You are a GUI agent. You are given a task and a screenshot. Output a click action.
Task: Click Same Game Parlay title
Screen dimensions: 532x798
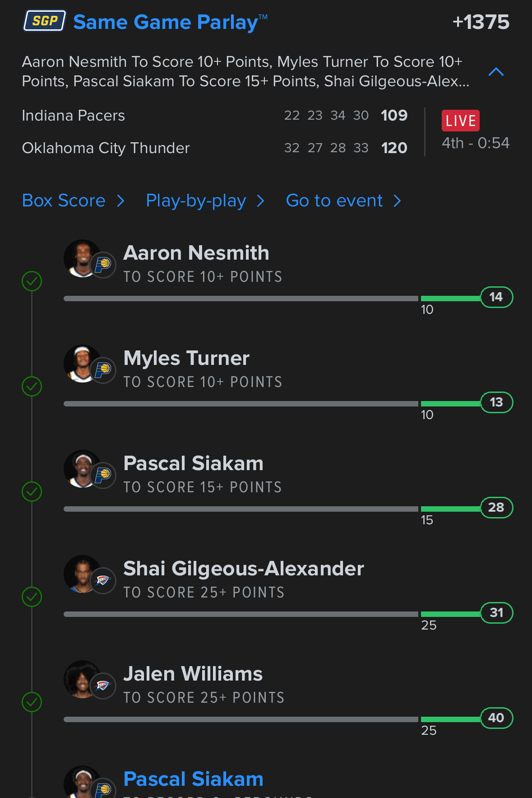[166, 22]
